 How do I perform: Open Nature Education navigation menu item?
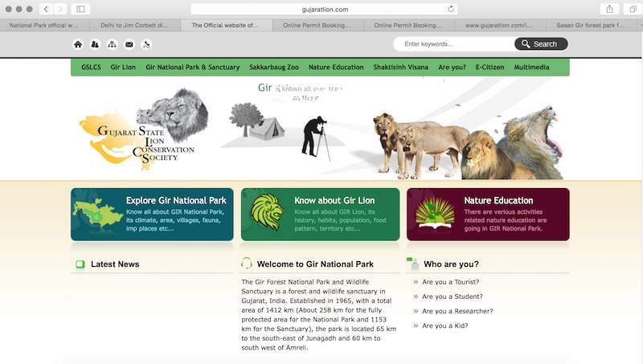[x=336, y=67]
